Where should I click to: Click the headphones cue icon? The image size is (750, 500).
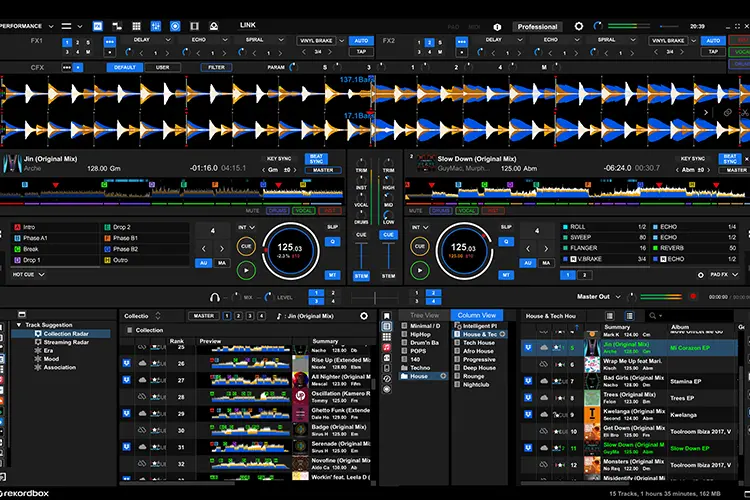click(x=215, y=297)
